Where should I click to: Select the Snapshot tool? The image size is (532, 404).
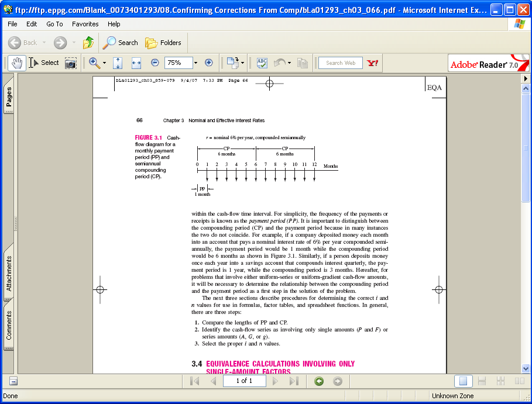(71, 63)
